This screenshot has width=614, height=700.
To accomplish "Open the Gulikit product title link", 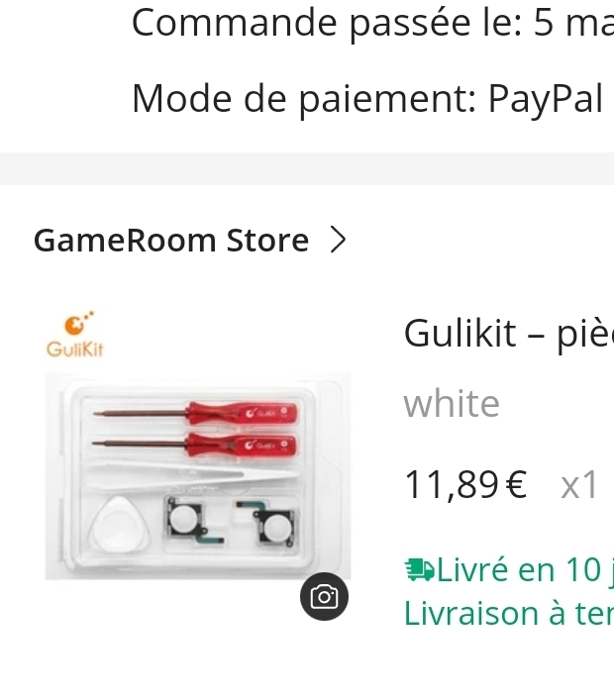I will [x=509, y=333].
